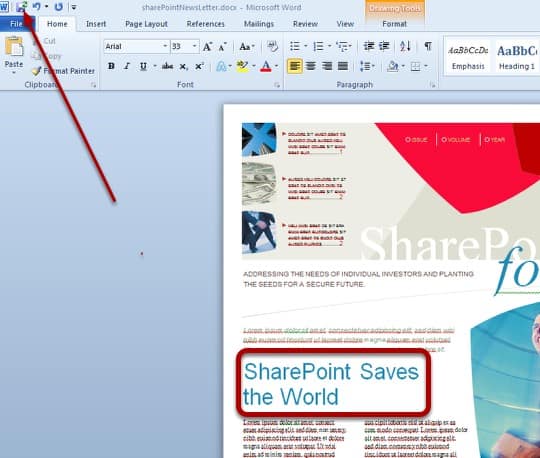This screenshot has height=458, width=540.
Task: Click the Multilevel List icon
Action: point(342,46)
